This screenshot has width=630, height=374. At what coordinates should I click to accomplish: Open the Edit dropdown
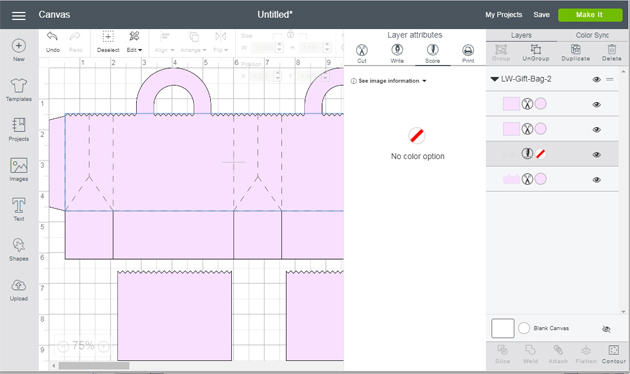coord(135,42)
